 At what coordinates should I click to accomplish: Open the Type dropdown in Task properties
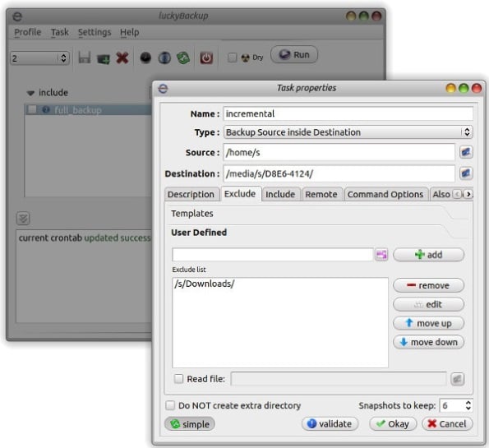(x=348, y=132)
